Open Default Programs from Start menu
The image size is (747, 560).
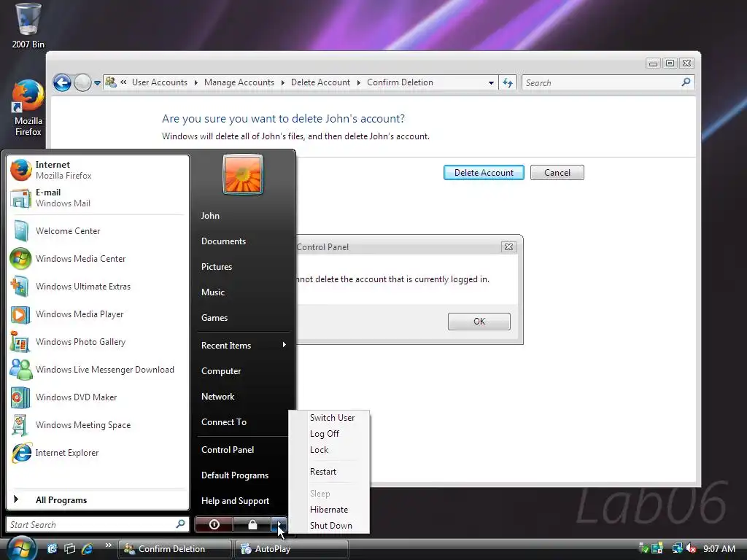(244, 475)
